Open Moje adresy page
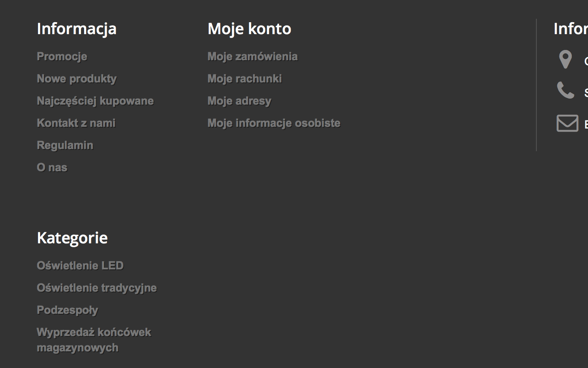Screen dimensions: 588x368 [x=239, y=101]
